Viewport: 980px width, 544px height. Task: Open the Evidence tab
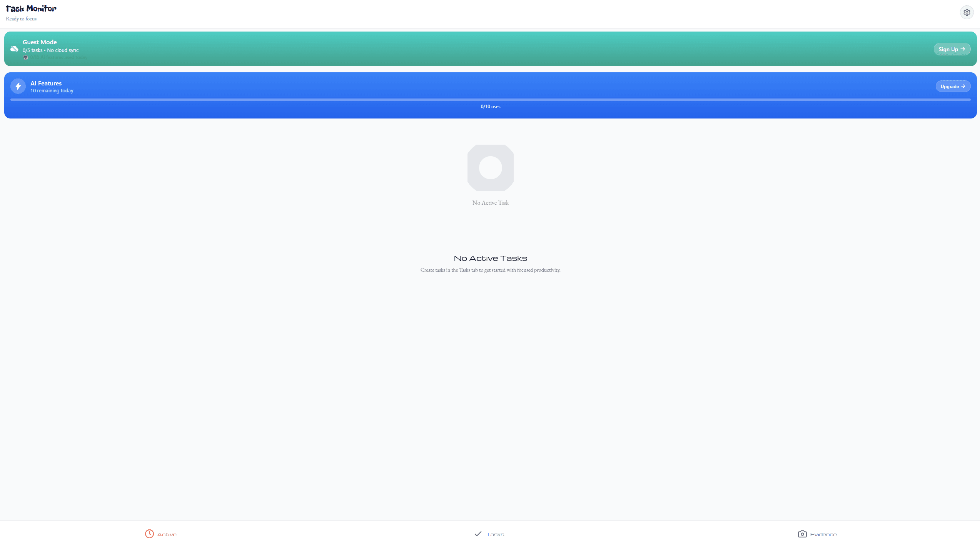[x=823, y=534]
